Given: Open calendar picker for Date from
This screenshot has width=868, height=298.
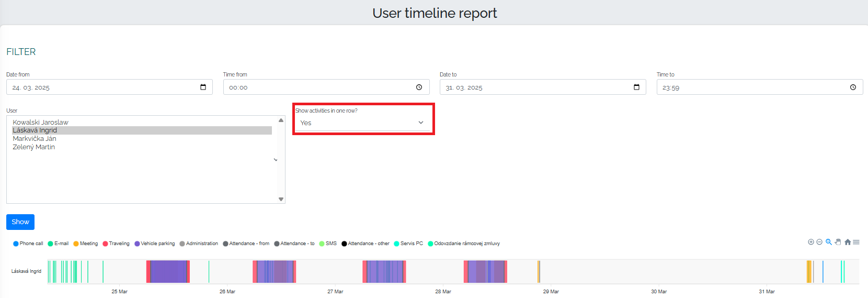Looking at the screenshot, I should [x=203, y=87].
